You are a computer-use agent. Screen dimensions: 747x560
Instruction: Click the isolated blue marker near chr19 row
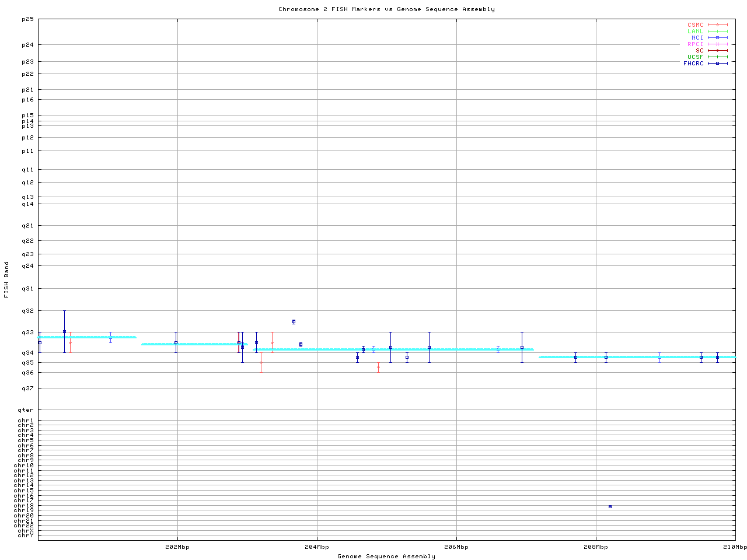(610, 506)
